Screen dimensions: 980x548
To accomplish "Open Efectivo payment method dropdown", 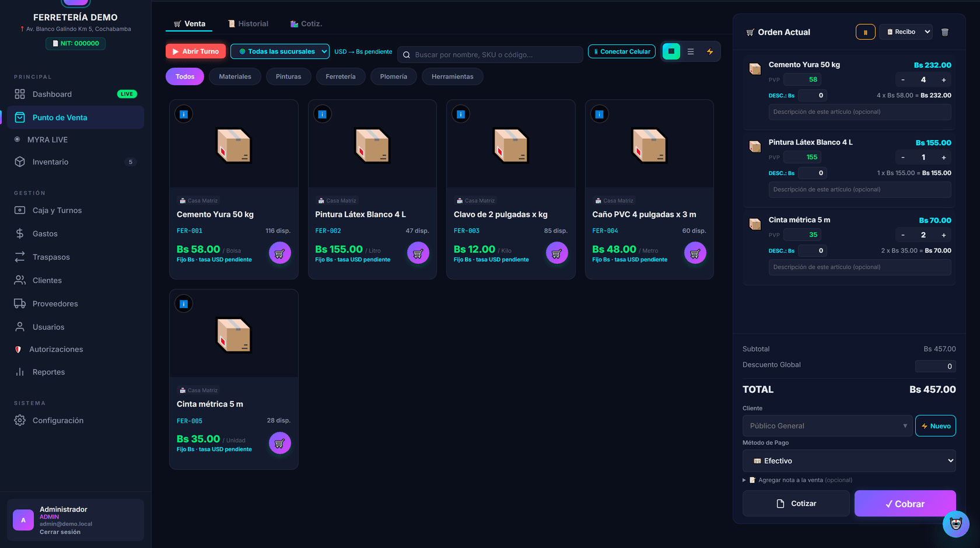I will 849,461.
